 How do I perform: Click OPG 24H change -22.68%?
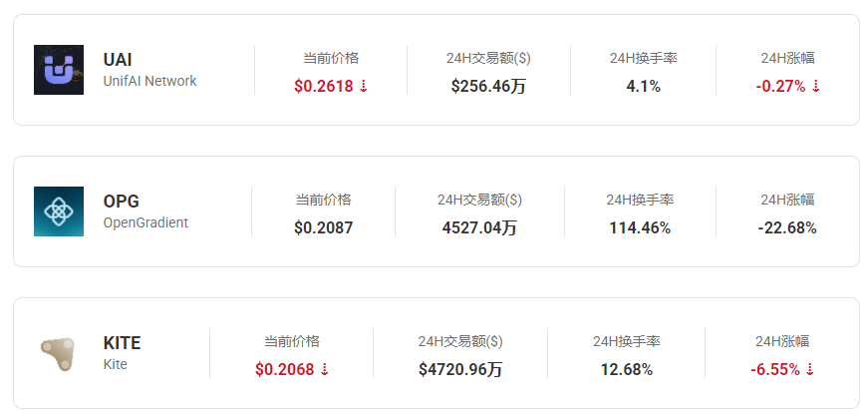click(787, 227)
